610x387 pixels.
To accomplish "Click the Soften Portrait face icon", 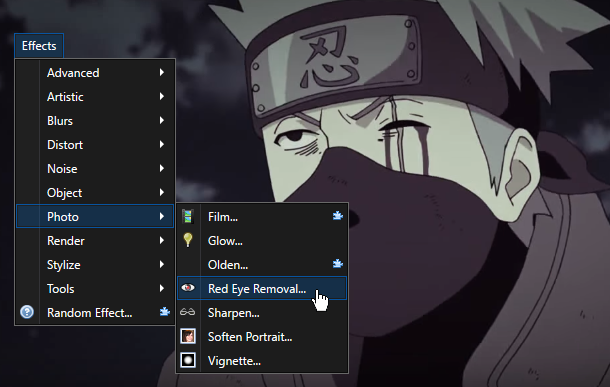I will click(188, 336).
